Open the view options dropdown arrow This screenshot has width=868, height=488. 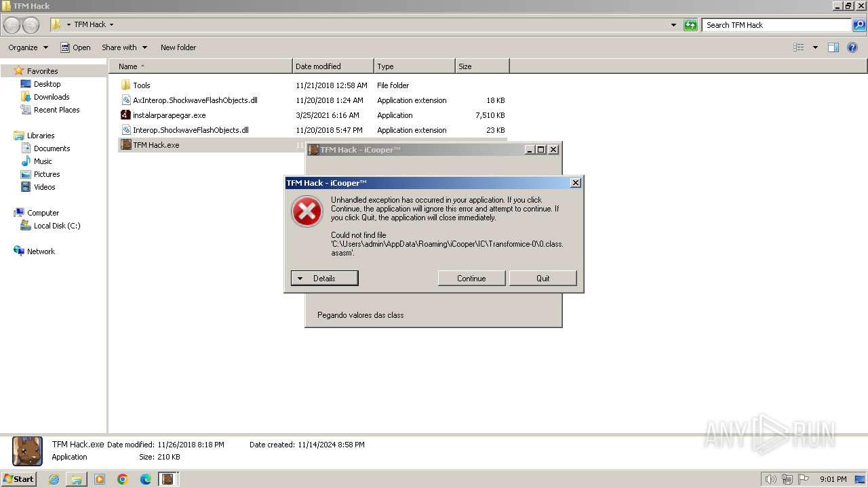pos(814,47)
